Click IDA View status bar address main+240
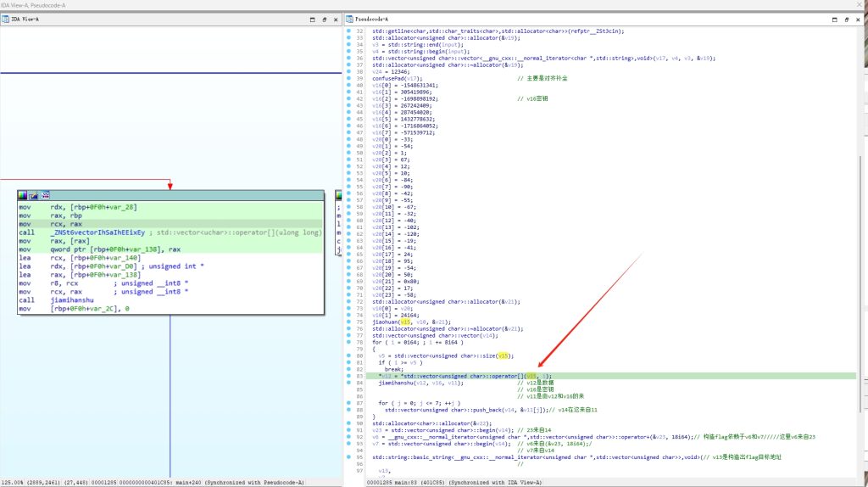The height and width of the screenshot is (487, 868). (x=189, y=483)
